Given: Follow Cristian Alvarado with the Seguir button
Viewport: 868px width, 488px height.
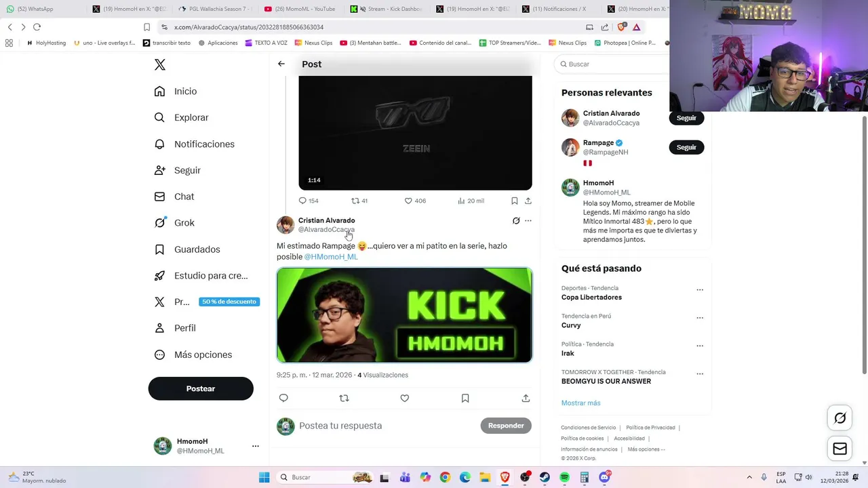Looking at the screenshot, I should click(686, 118).
